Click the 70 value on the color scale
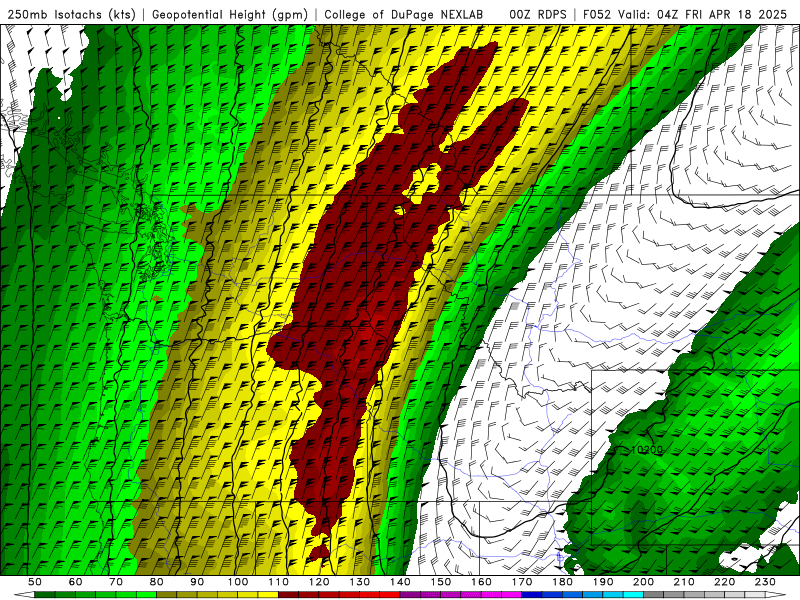 [x=116, y=582]
